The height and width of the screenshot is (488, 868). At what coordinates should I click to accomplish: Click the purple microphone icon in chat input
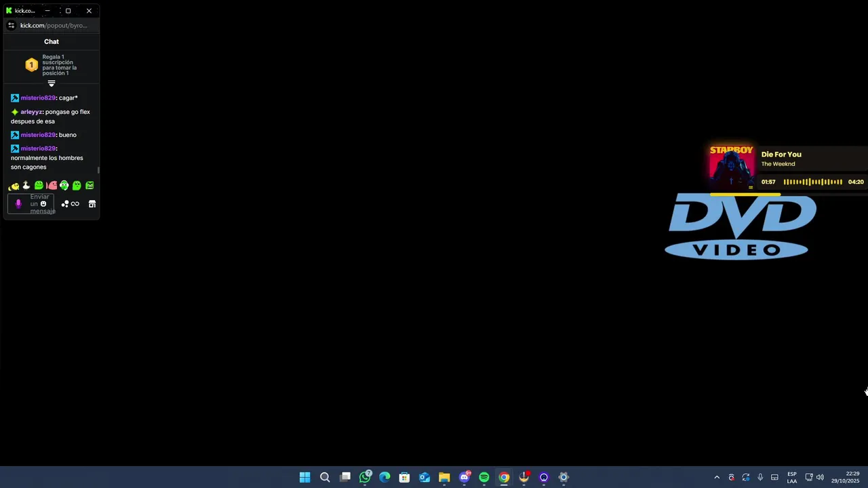pyautogui.click(x=18, y=203)
